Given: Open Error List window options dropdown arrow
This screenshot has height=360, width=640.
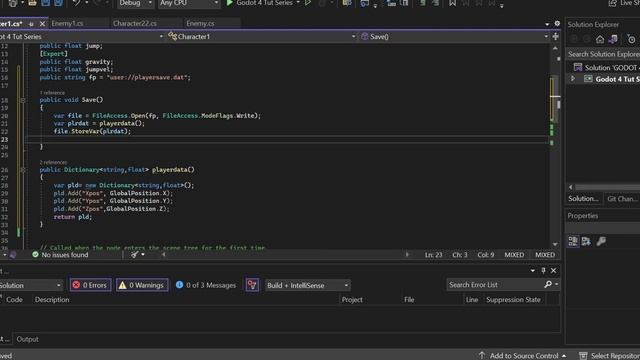Looking at the screenshot, I should click(533, 271).
